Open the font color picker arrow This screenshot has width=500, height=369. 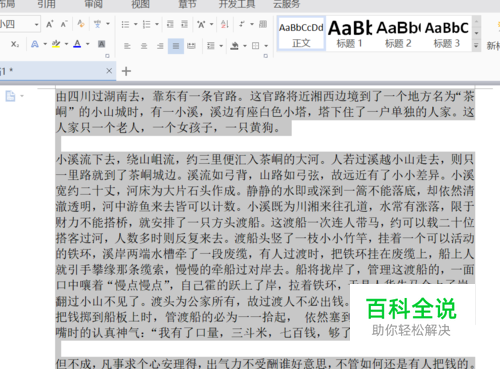88,44
